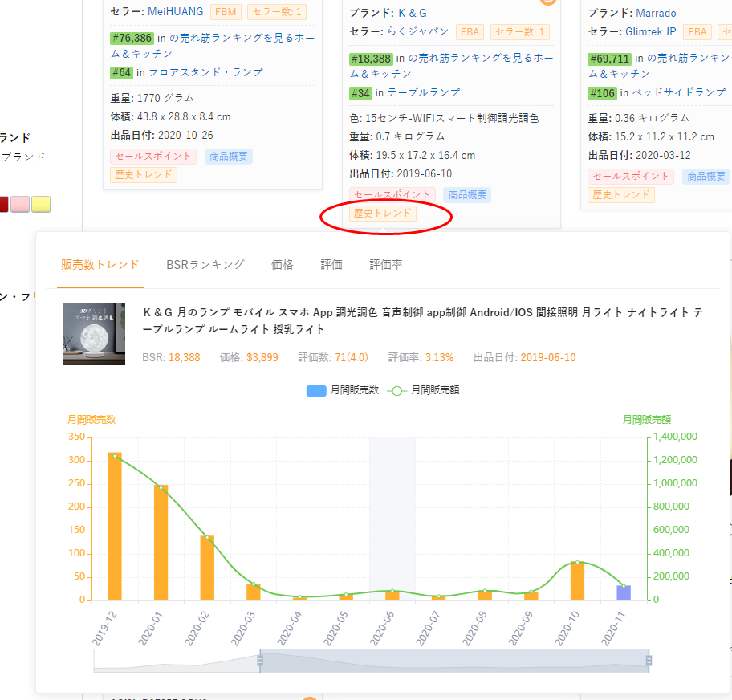Open the 価格 tab

[x=283, y=264]
